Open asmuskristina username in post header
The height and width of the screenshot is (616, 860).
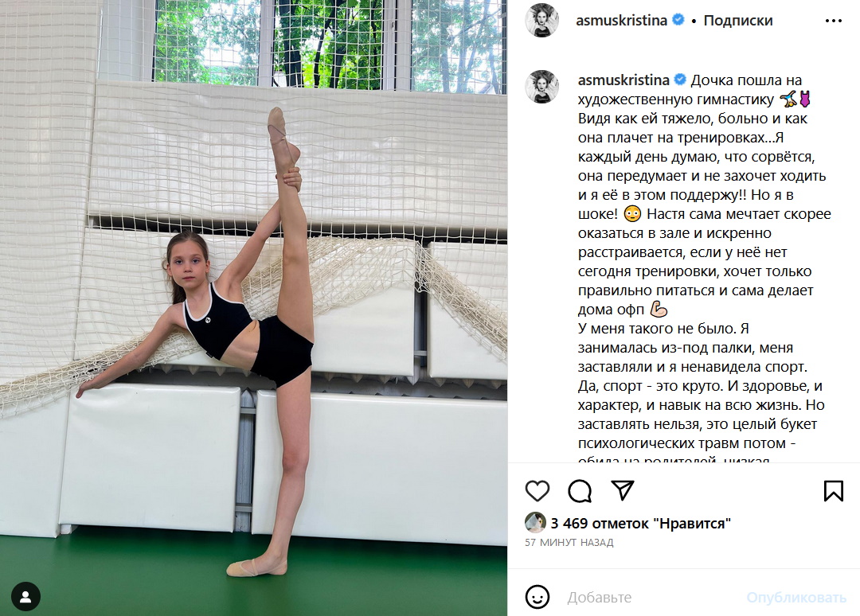(x=621, y=21)
